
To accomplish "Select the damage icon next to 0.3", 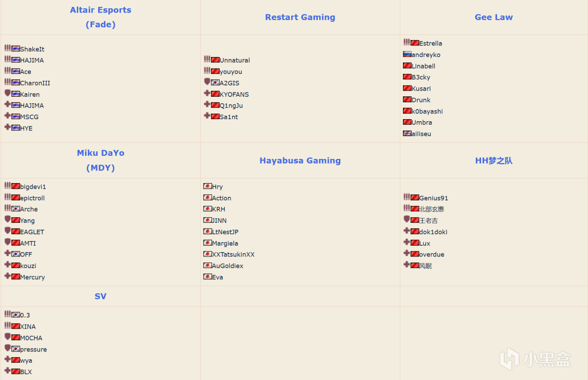I will coord(7,314).
